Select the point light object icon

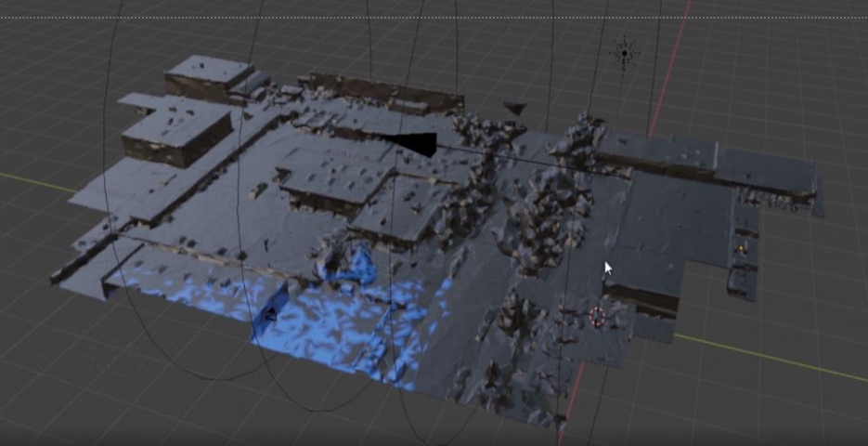click(625, 54)
